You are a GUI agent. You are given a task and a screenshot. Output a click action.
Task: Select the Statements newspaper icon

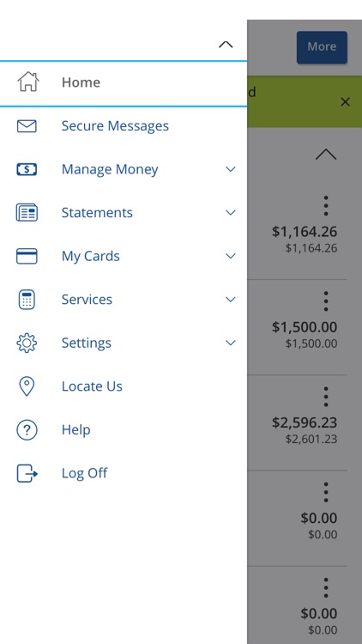[x=27, y=213]
